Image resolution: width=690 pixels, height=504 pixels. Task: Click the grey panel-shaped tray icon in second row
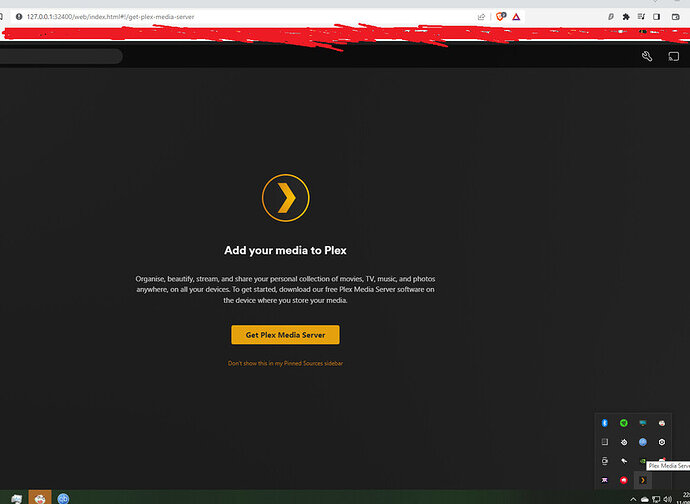click(x=605, y=442)
